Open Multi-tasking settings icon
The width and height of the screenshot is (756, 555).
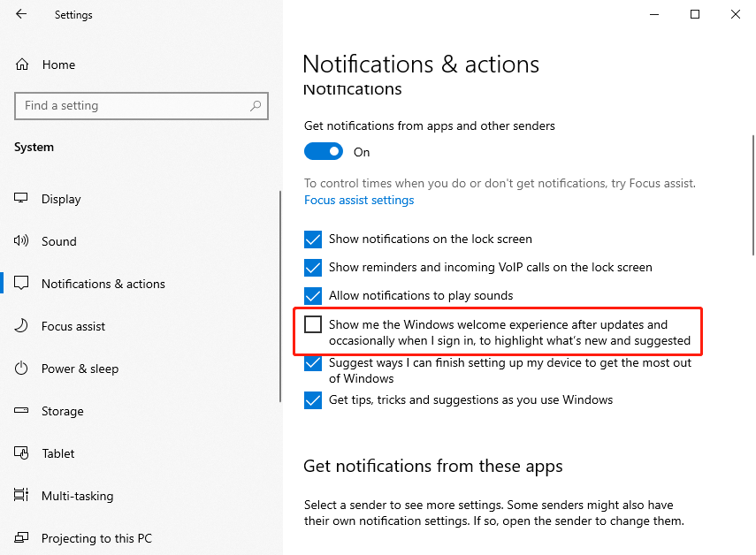coord(20,496)
